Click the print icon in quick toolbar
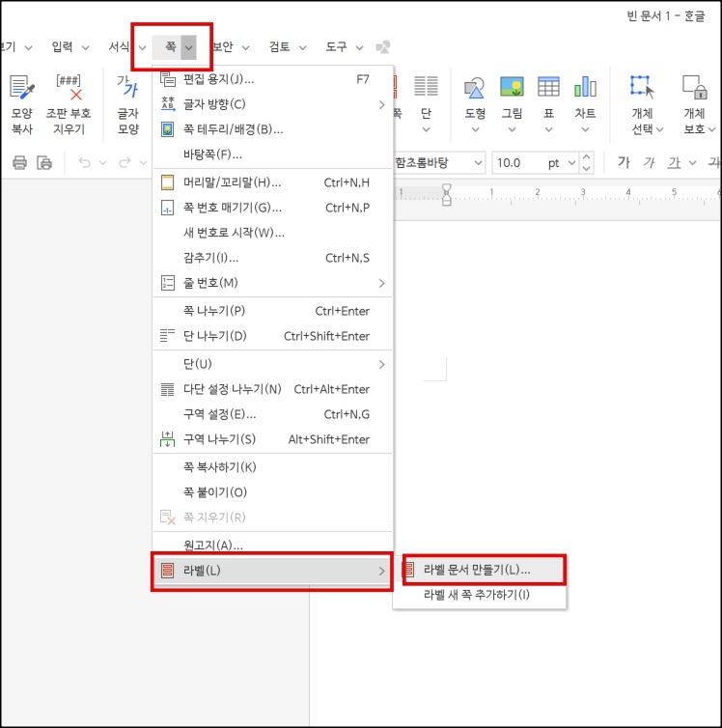Viewport: 722px width, 728px height. click(19, 162)
